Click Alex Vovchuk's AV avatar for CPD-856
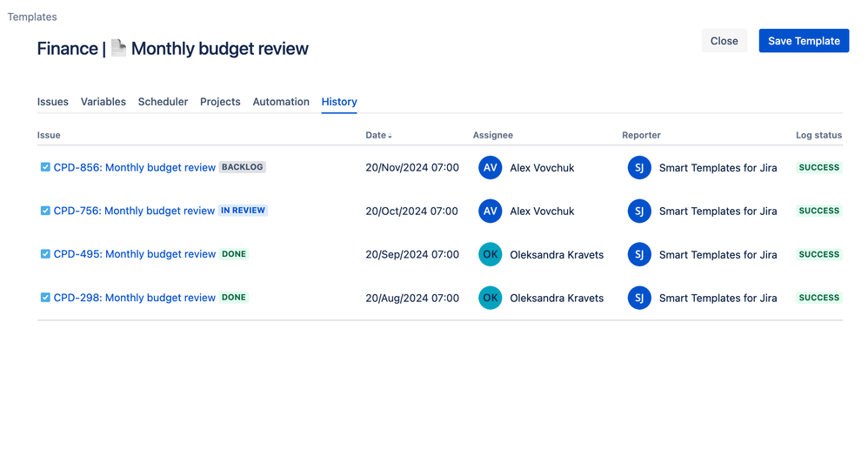This screenshot has width=868, height=457. pos(490,167)
